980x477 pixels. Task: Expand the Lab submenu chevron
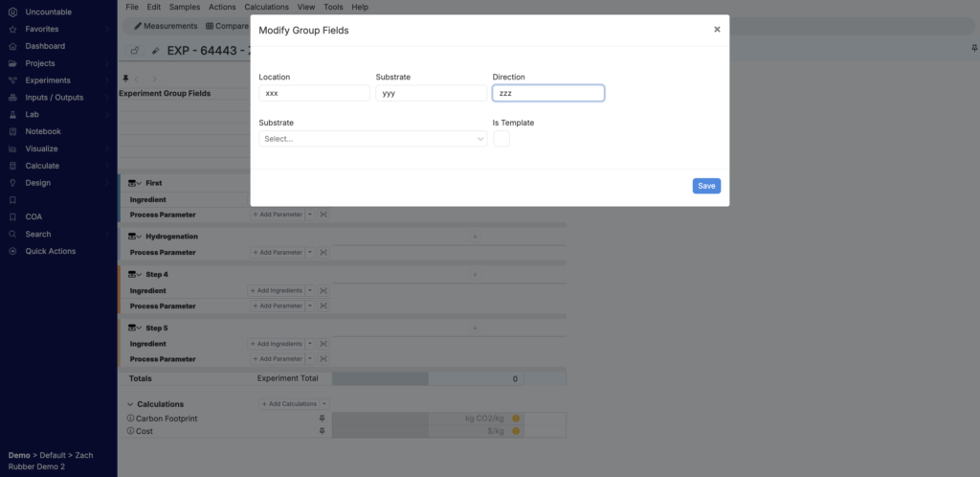tap(107, 114)
